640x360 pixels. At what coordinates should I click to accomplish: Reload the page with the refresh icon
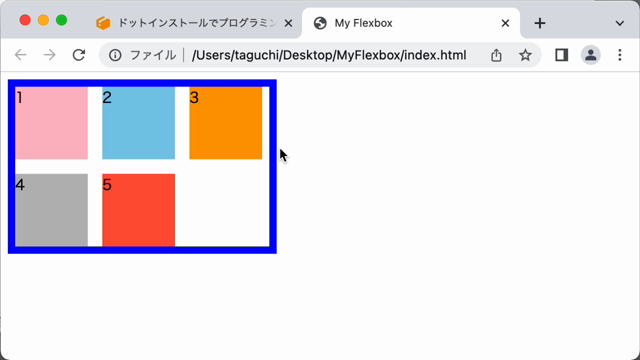[x=79, y=55]
